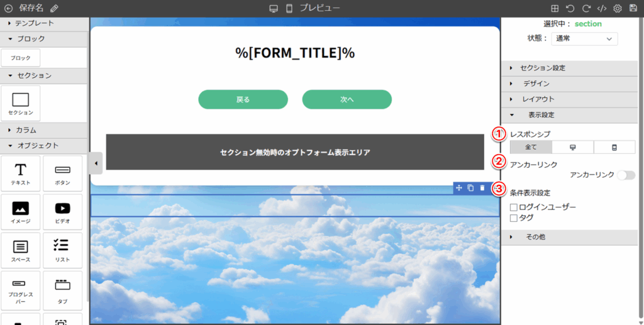This screenshot has height=325, width=644.
Task: Delete selected section with trash icon
Action: (482, 188)
